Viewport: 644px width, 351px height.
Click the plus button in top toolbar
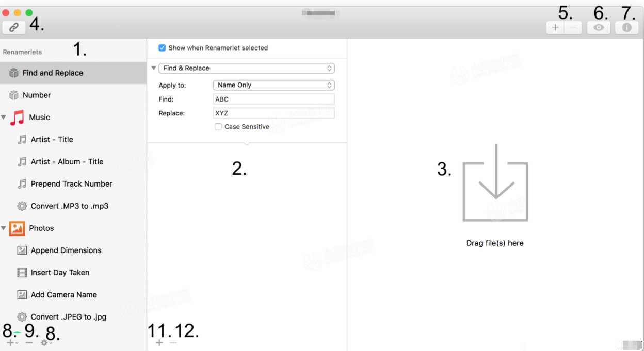[555, 28]
